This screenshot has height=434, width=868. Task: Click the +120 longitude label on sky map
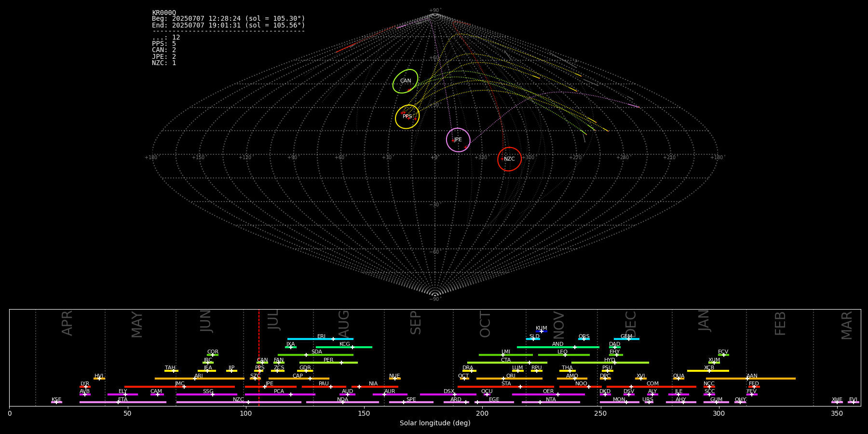pyautogui.click(x=245, y=158)
